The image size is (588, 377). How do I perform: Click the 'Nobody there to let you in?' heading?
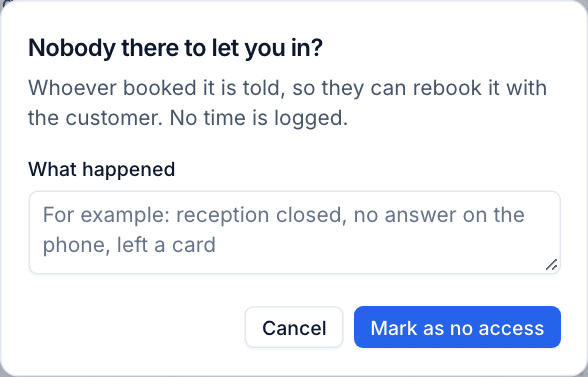(x=176, y=48)
